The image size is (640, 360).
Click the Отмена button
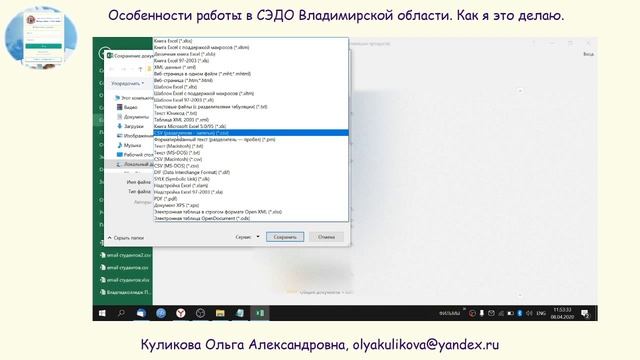click(326, 237)
